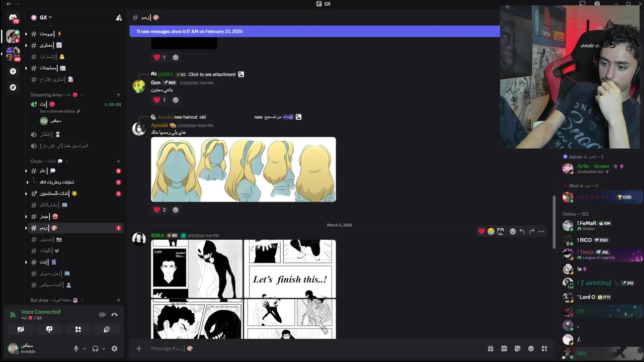Screen dimensions: 644x362
Task: Start an activity with the shapes icon
Action: [x=78, y=329]
